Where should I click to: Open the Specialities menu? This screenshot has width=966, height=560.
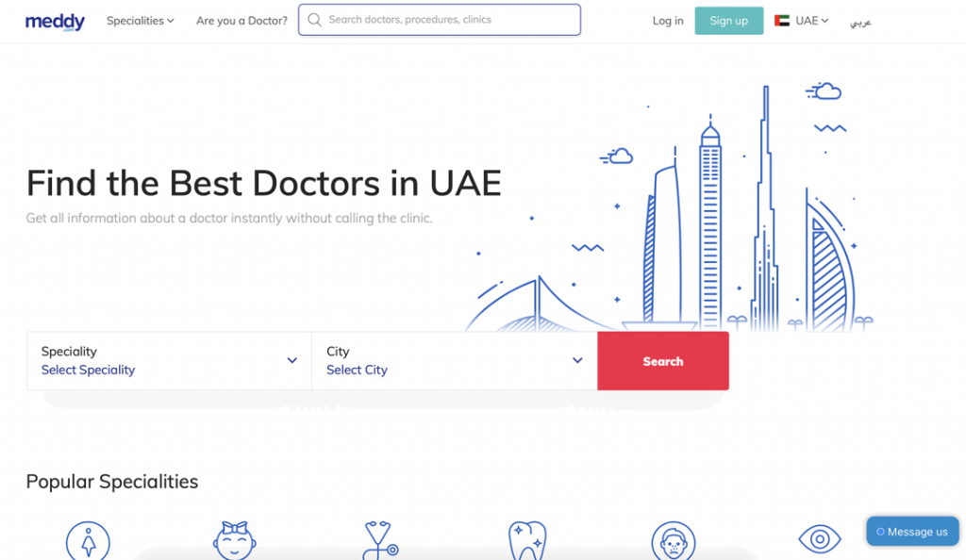[140, 21]
